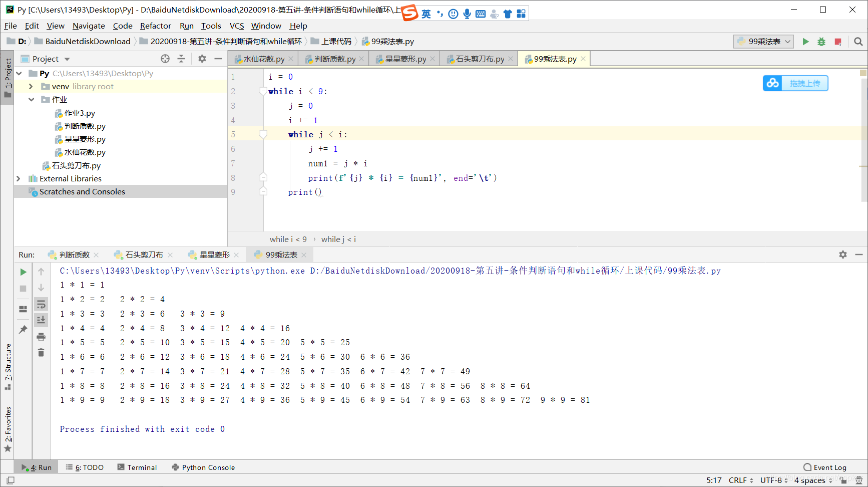Open the VCS menu
868x487 pixels.
(x=237, y=26)
